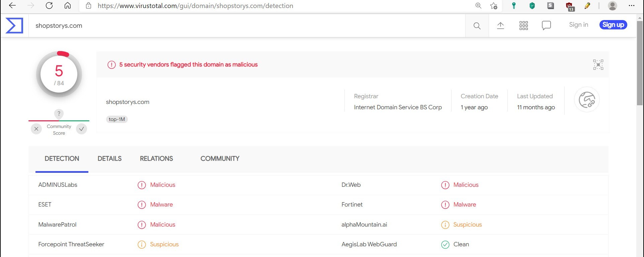Click the page vertical scrollbar thumb

(x=640, y=63)
